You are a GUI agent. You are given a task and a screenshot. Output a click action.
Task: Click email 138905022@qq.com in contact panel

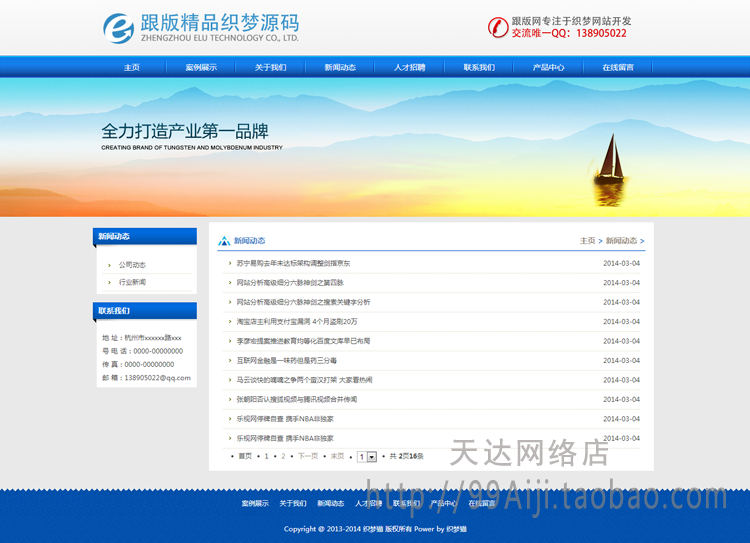coord(157,377)
